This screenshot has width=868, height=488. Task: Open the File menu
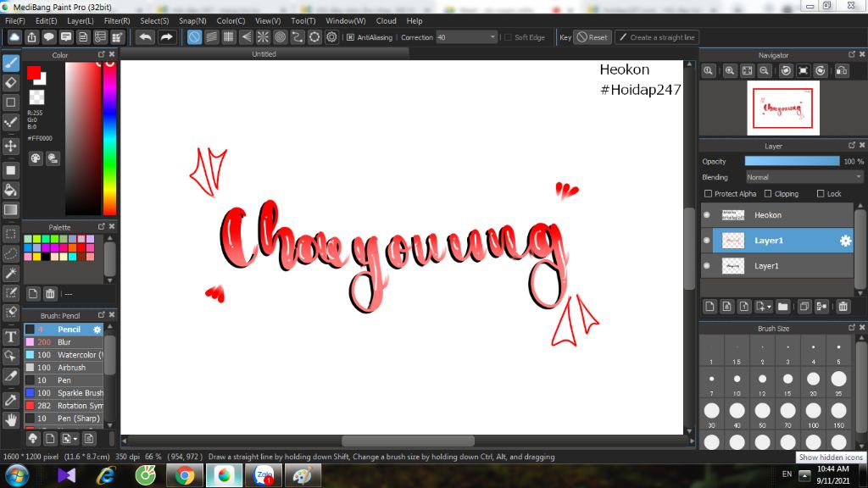tap(15, 21)
